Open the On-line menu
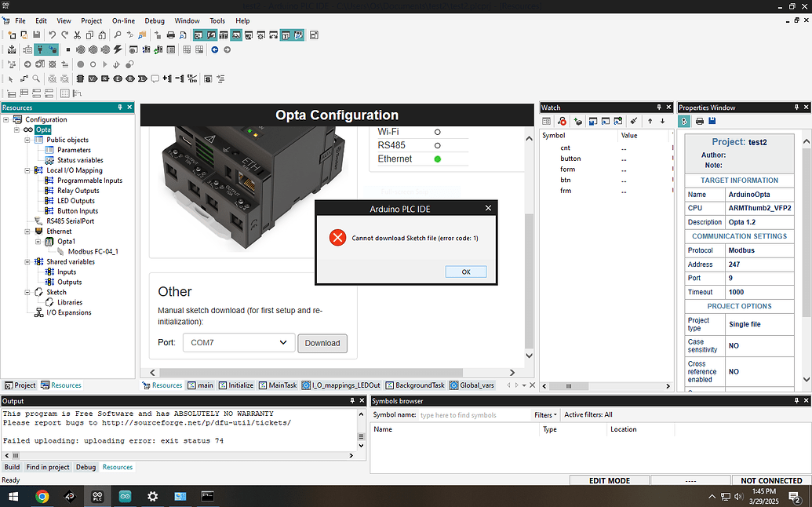Viewport: 812px width, 507px height. point(122,20)
